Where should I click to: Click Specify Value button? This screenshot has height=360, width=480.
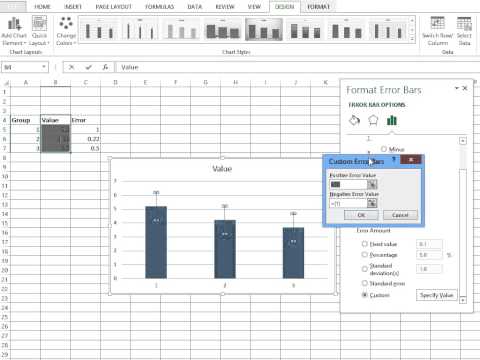point(436,295)
